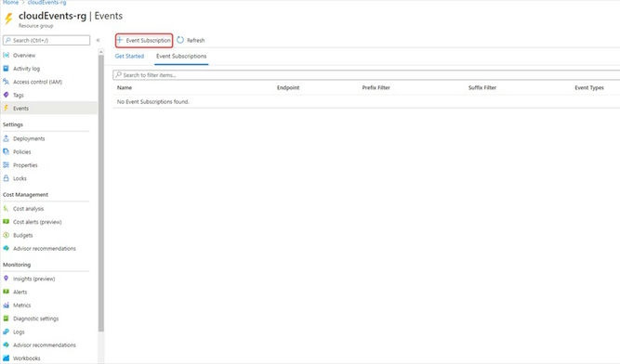Viewport: 620px width, 364px height.
Task: Open the Diagnostic settings icon
Action: 6,318
